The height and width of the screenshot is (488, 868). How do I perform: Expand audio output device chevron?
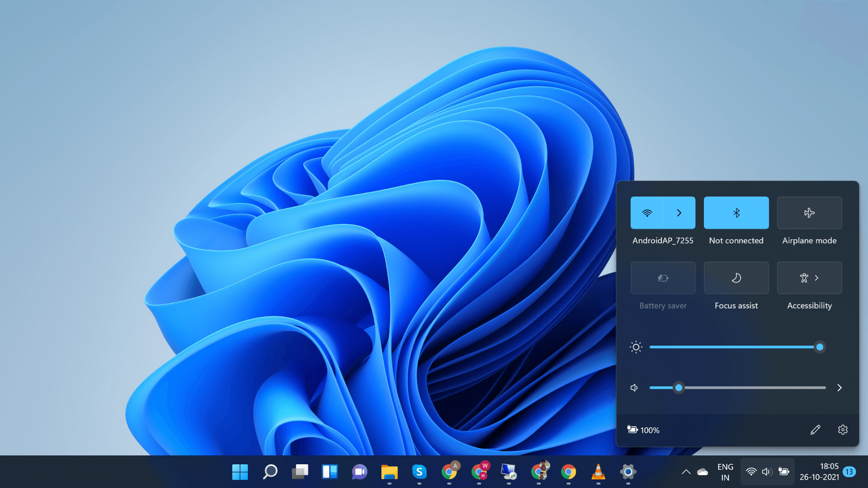[839, 388]
